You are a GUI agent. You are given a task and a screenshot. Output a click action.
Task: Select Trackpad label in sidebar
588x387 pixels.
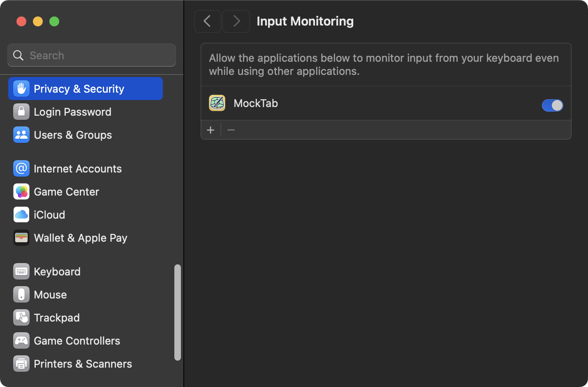pyautogui.click(x=57, y=318)
